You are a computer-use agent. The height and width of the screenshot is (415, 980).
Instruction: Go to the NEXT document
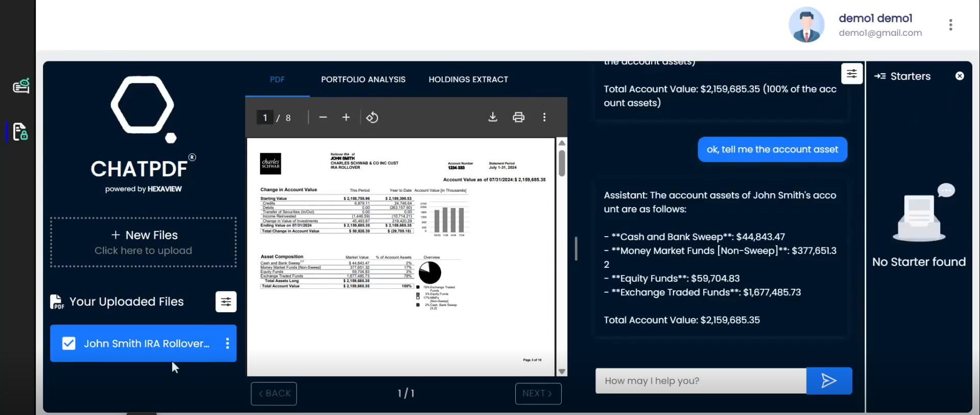click(538, 394)
